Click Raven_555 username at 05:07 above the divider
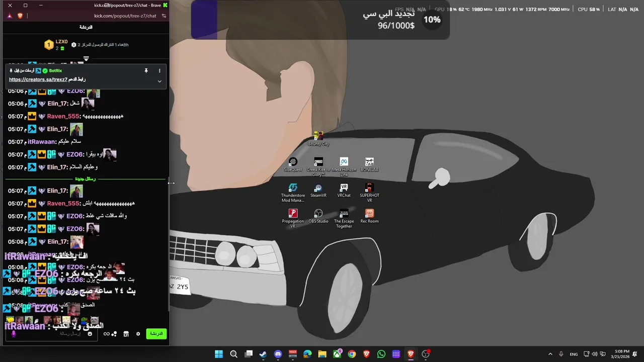644x362 pixels. point(63,116)
